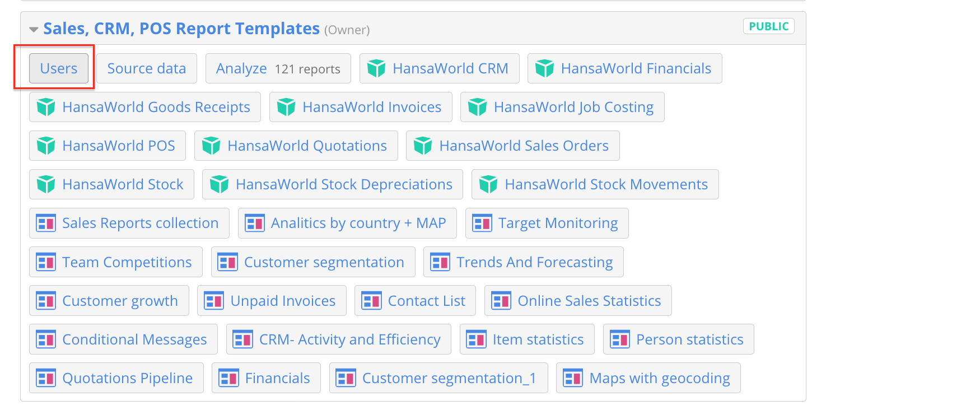This screenshot has height=410, width=980.
Task: Open the Users button
Action: (59, 68)
